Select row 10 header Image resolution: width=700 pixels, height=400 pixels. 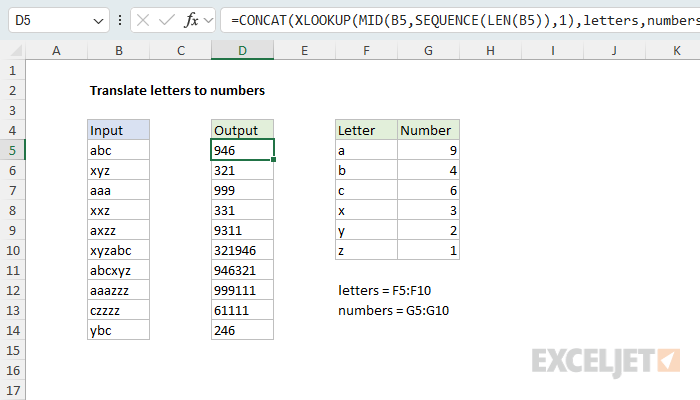[x=12, y=250]
